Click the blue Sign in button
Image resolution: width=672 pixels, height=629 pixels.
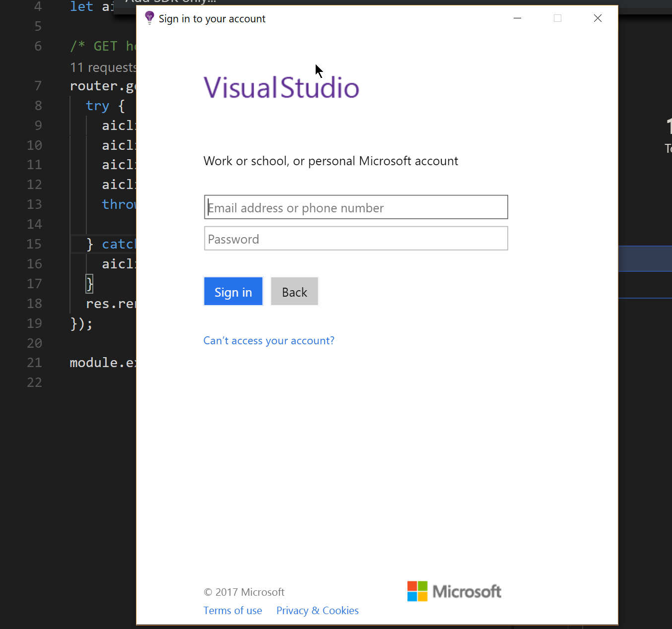[233, 291]
